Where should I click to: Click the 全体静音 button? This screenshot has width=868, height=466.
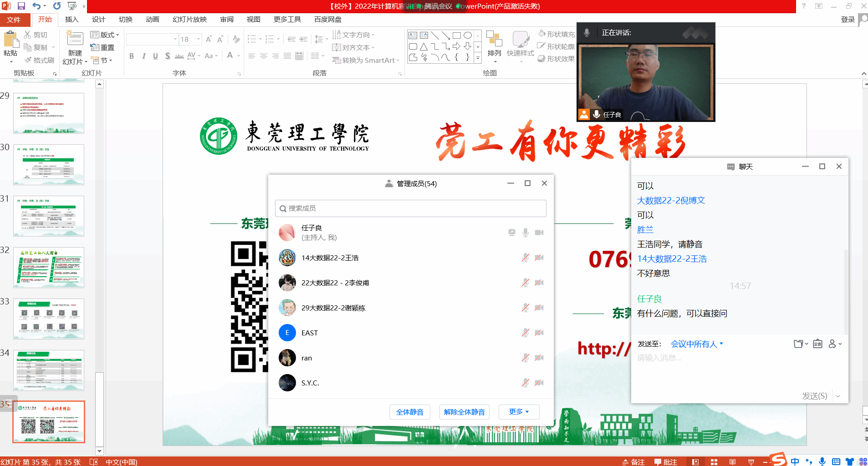point(409,412)
